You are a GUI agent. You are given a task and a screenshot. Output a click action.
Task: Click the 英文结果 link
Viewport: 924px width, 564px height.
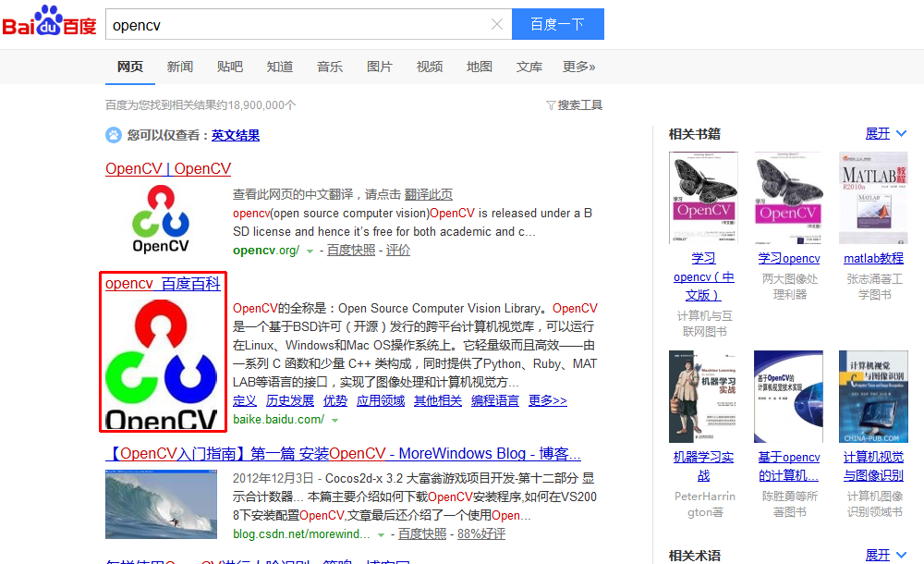coord(236,135)
